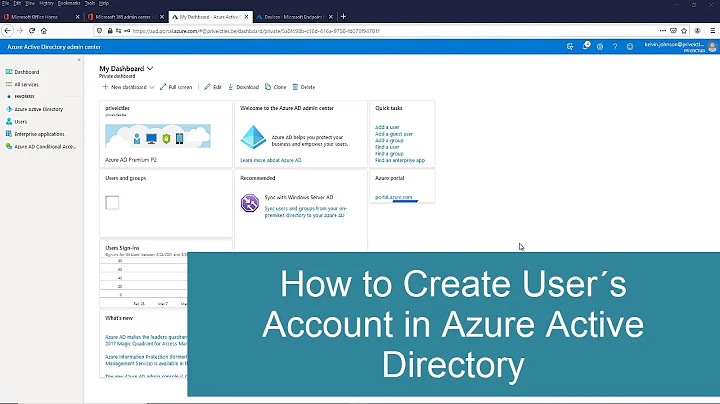Open the Azure AD makes the leaders news link
Viewport: 720px width, 404px height.
(146, 340)
